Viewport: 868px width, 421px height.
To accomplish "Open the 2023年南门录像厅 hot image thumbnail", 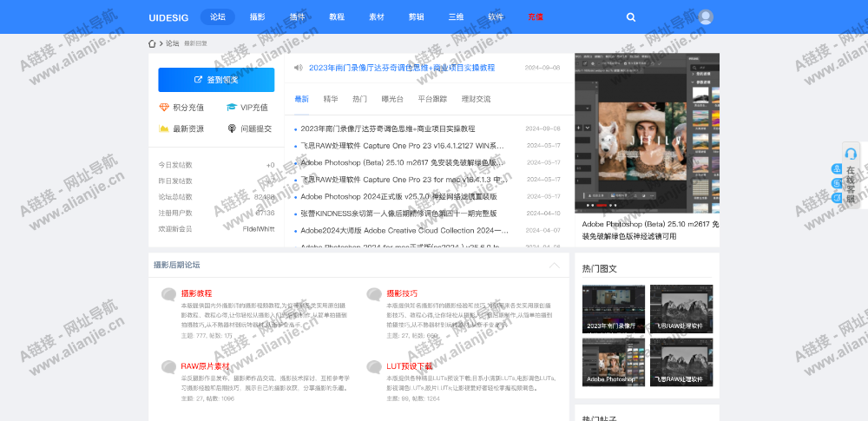I will [614, 309].
